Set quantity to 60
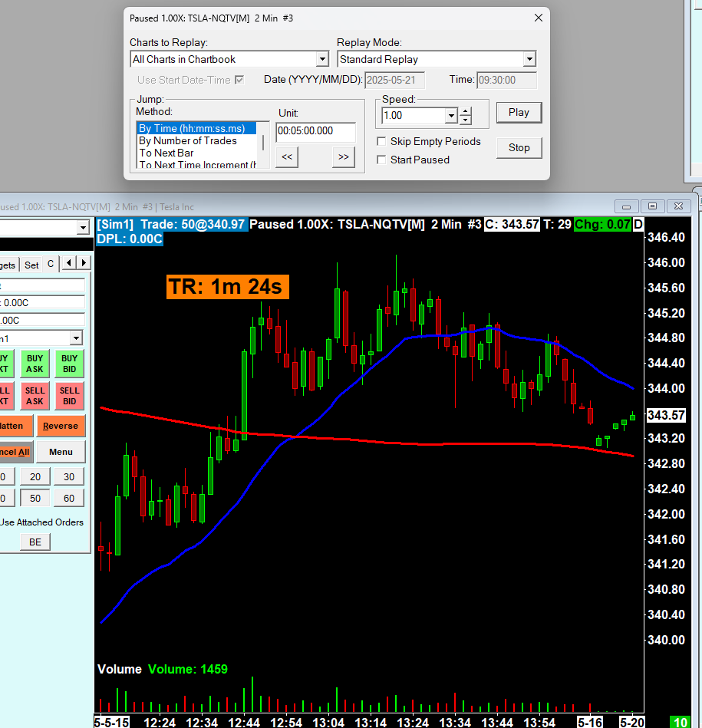The width and height of the screenshot is (702, 728). pos(69,498)
